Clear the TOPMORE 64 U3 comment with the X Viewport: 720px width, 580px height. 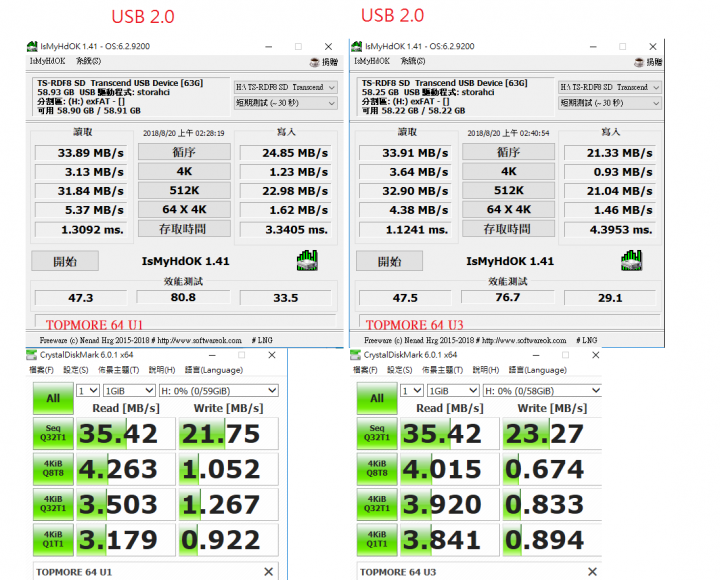pyautogui.click(x=592, y=572)
